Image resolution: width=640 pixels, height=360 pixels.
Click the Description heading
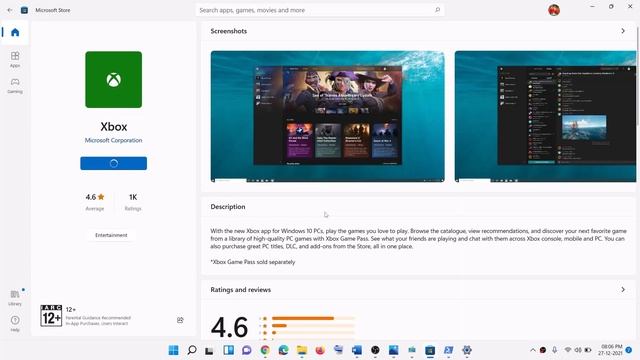228,207
